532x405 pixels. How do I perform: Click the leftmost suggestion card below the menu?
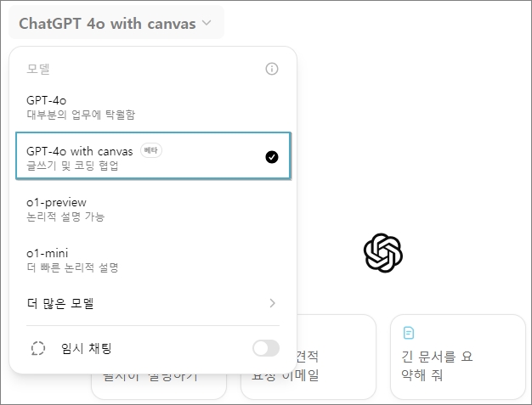(159, 386)
